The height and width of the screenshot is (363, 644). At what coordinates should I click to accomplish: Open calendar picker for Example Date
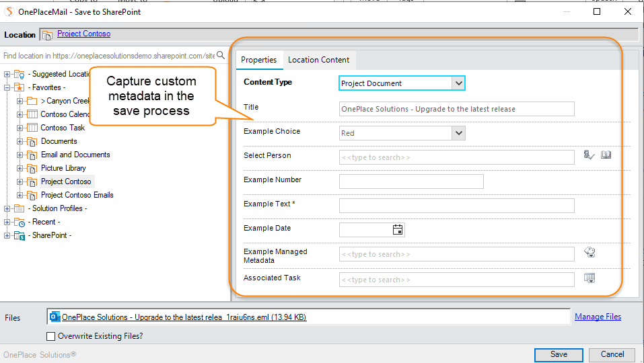tap(398, 230)
